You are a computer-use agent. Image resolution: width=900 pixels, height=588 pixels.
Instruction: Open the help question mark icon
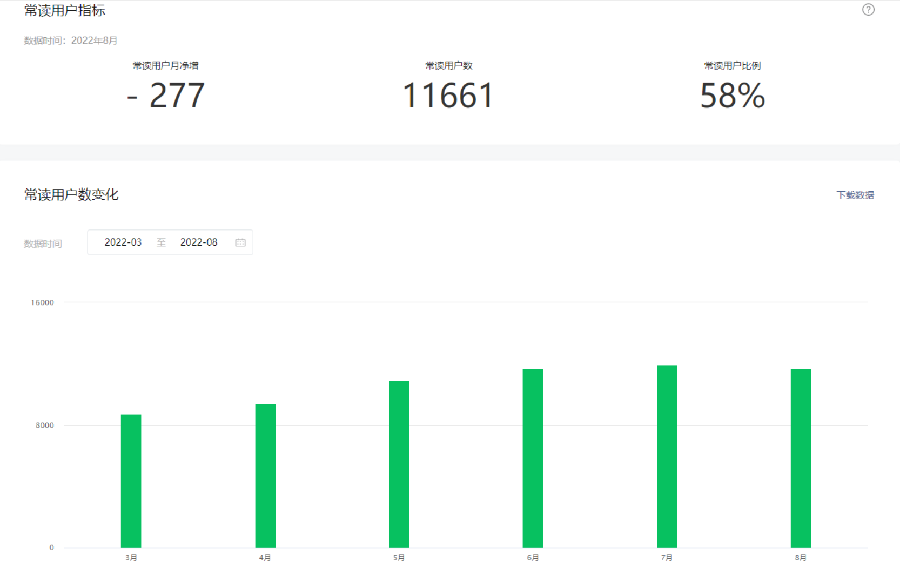coord(868,10)
